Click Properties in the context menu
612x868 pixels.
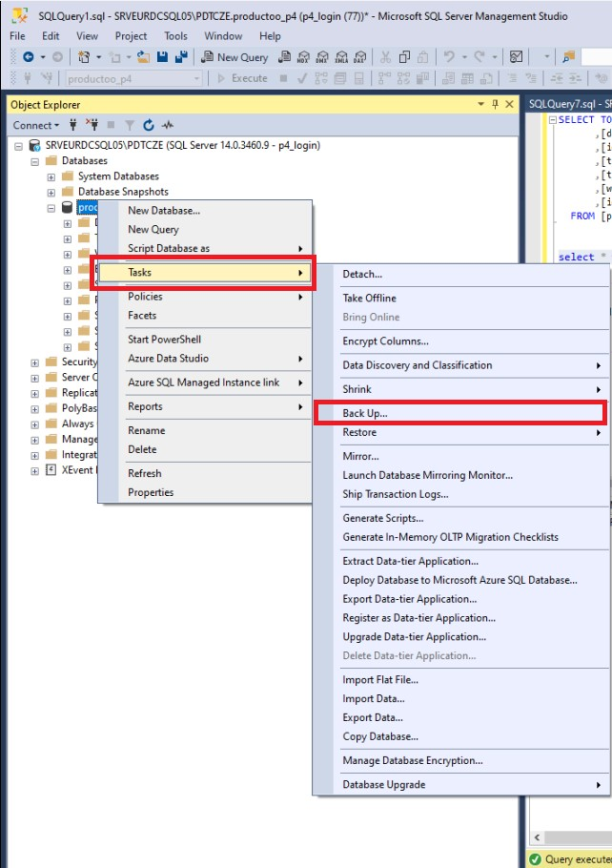tap(151, 492)
